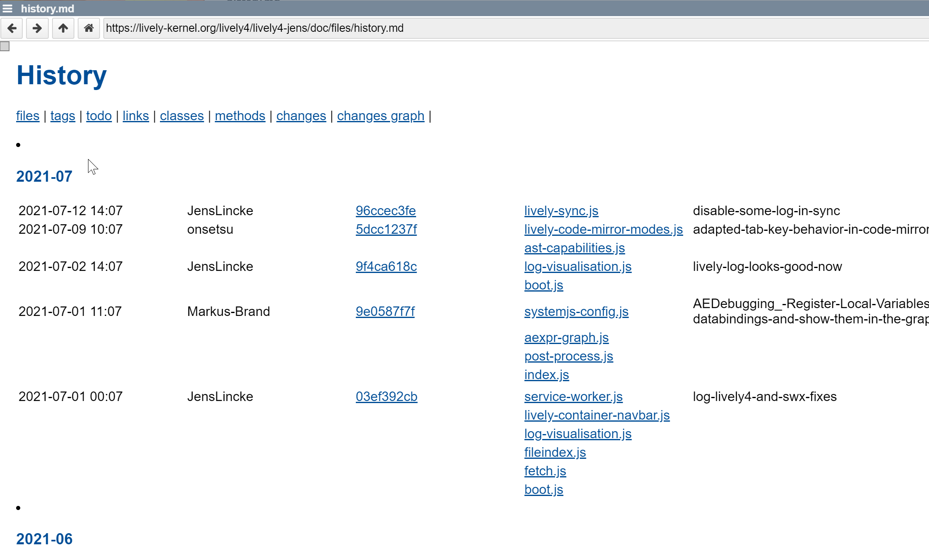Open the lively-container-navbar.js link

point(597,415)
